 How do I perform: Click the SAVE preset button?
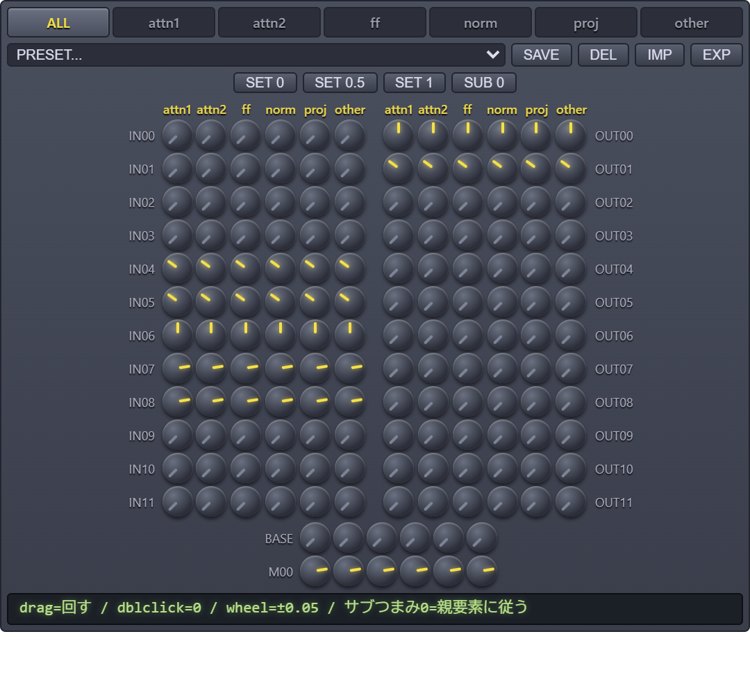542,55
